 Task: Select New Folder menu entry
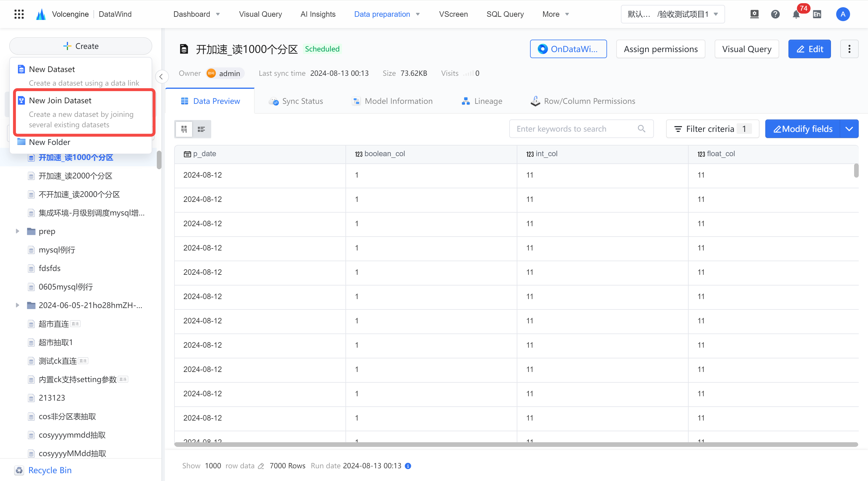pos(81,142)
